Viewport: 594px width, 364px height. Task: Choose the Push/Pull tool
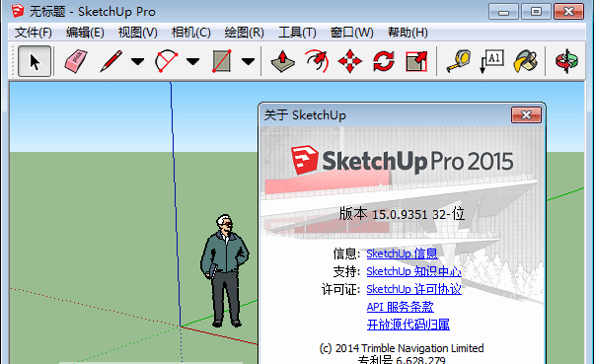tap(282, 61)
